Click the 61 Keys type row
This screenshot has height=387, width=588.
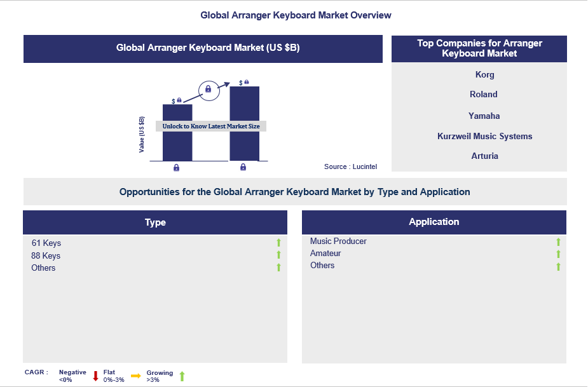click(x=155, y=243)
